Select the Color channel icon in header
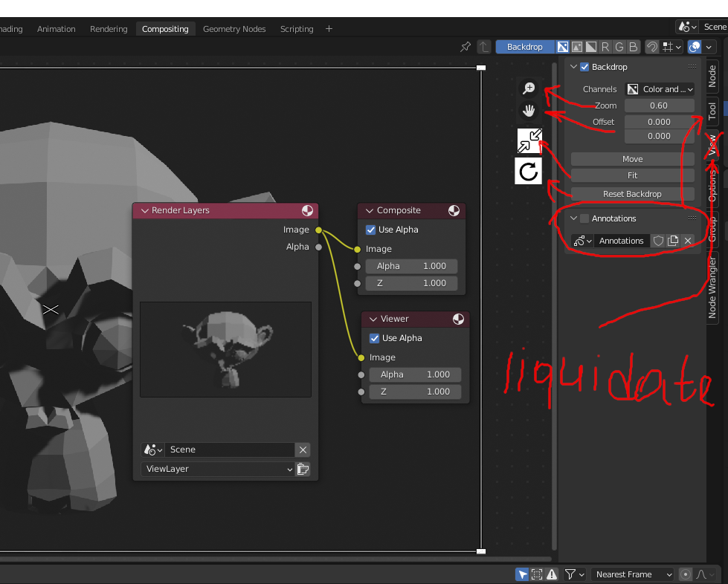 576,47
